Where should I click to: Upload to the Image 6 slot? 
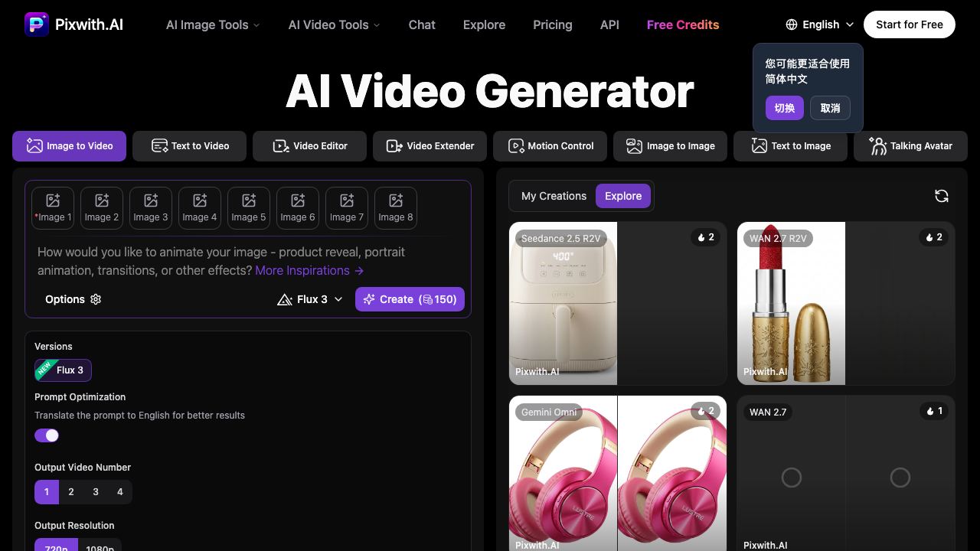click(x=298, y=208)
